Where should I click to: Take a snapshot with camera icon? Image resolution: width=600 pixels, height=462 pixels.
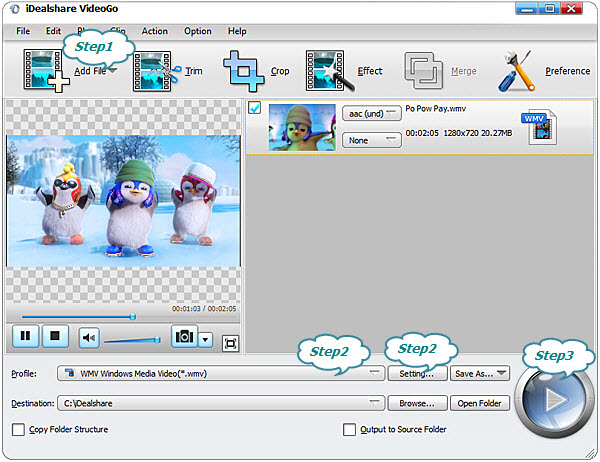184,336
